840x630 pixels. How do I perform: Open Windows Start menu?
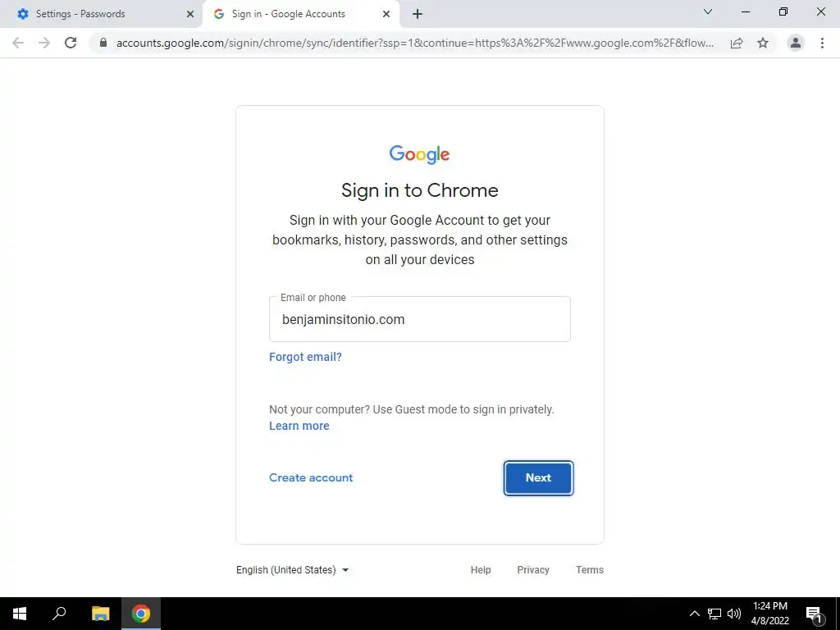[x=20, y=614]
